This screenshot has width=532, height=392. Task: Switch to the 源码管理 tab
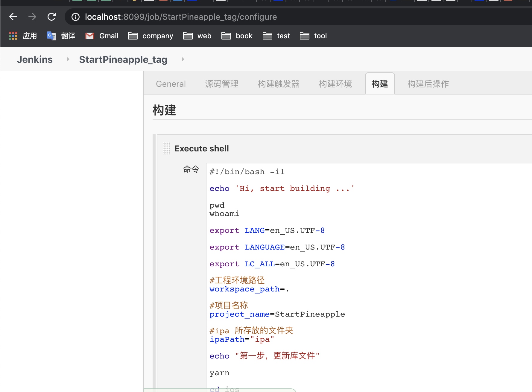[222, 84]
